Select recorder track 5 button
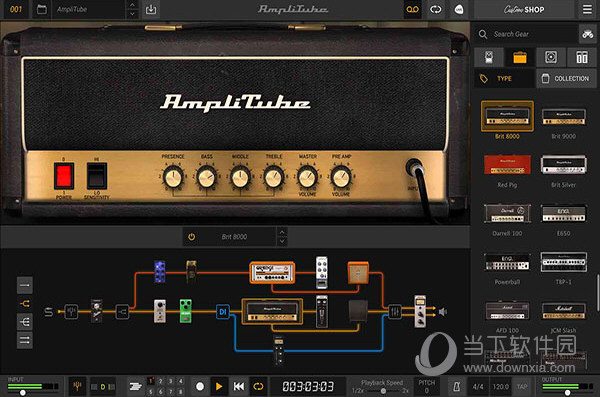The image size is (600, 397). [150, 392]
